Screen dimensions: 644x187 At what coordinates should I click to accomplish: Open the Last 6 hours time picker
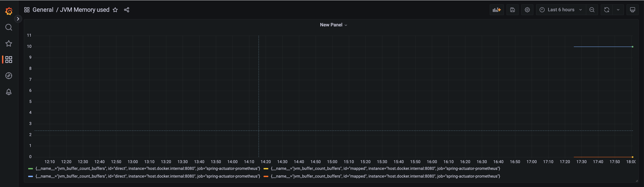click(561, 10)
